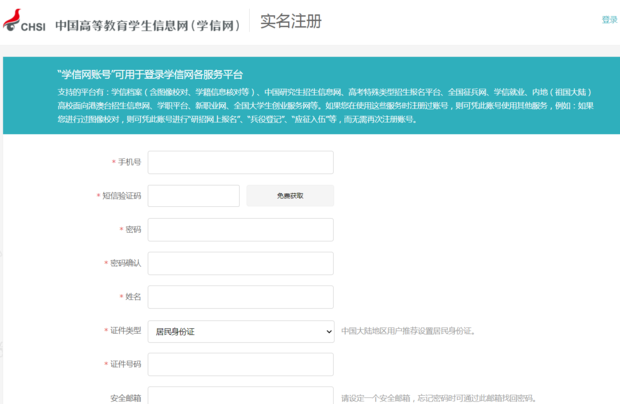Focus the 证件号码 input field

coord(240,364)
